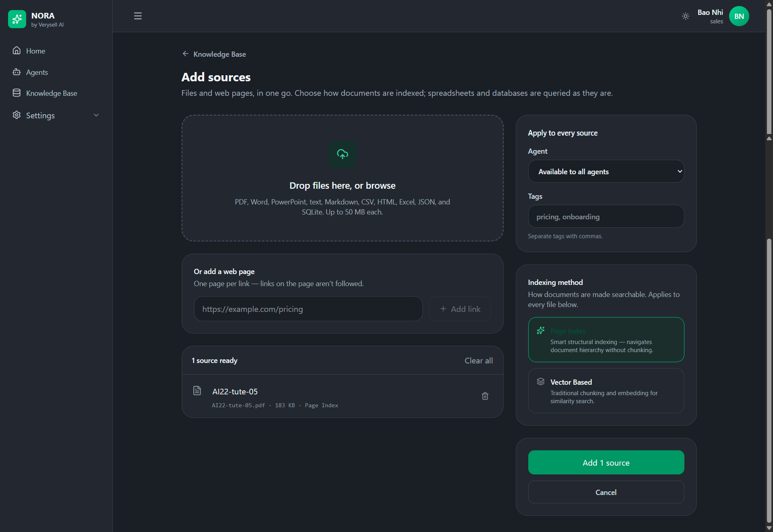Expand the Settings chevron in sidebar
The height and width of the screenshot is (532, 773).
point(96,115)
